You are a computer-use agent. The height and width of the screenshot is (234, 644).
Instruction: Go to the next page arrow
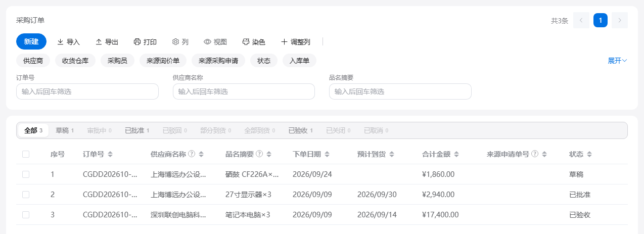620,20
